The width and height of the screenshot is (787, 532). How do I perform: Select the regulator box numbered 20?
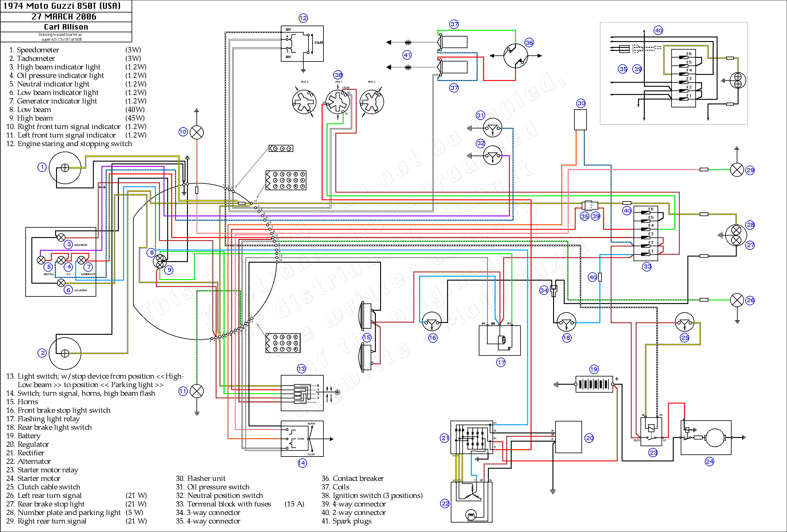pyautogui.click(x=569, y=437)
